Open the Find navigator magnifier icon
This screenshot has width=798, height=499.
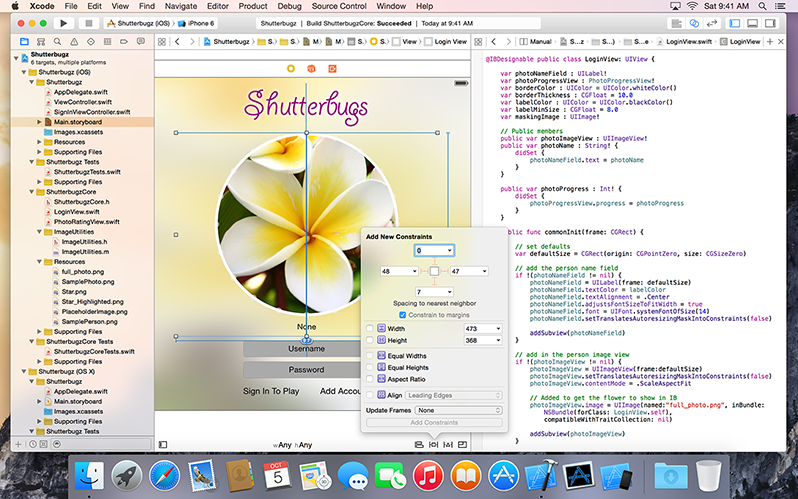tap(55, 42)
